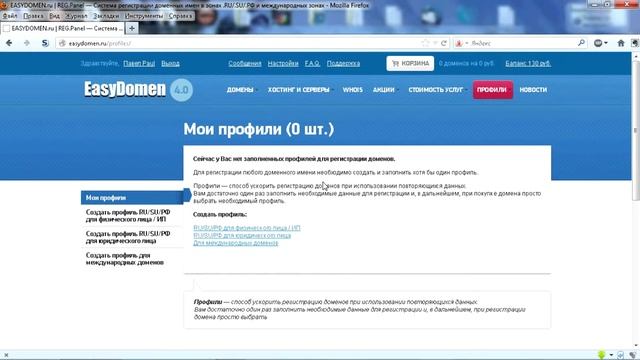Close the status bar with the x icon

point(6,355)
